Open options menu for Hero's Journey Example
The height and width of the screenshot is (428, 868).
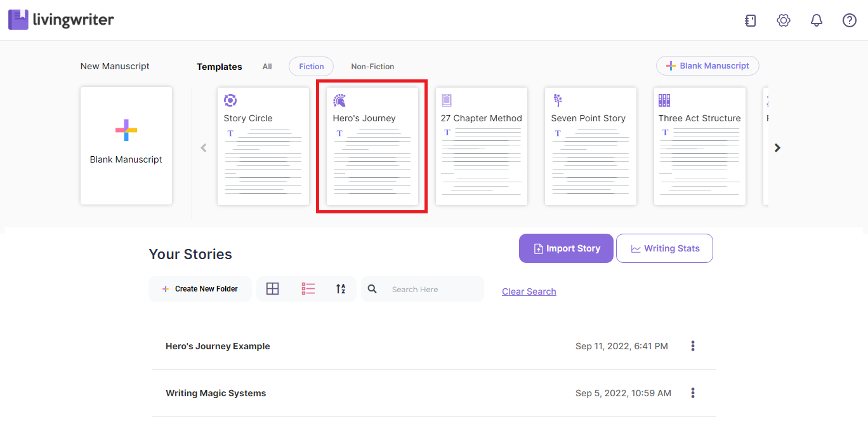click(692, 345)
